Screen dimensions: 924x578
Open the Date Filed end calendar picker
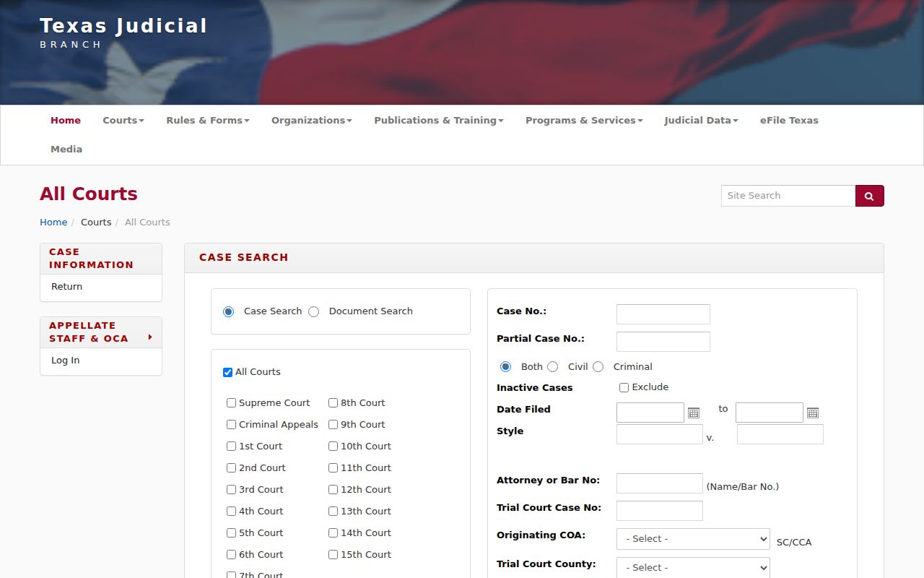813,413
